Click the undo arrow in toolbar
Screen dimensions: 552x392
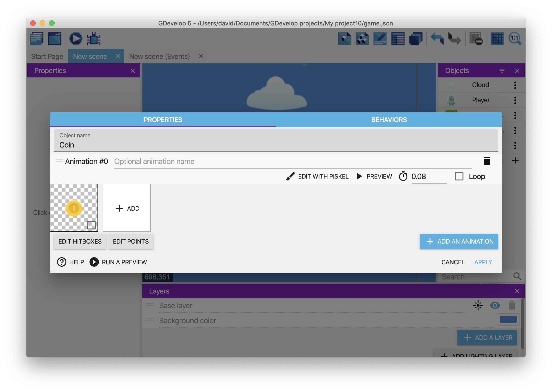(437, 39)
